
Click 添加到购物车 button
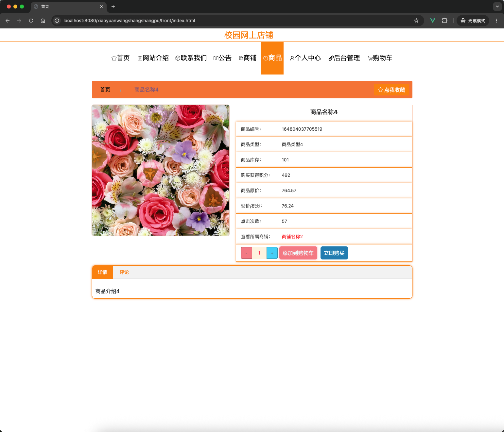298,253
